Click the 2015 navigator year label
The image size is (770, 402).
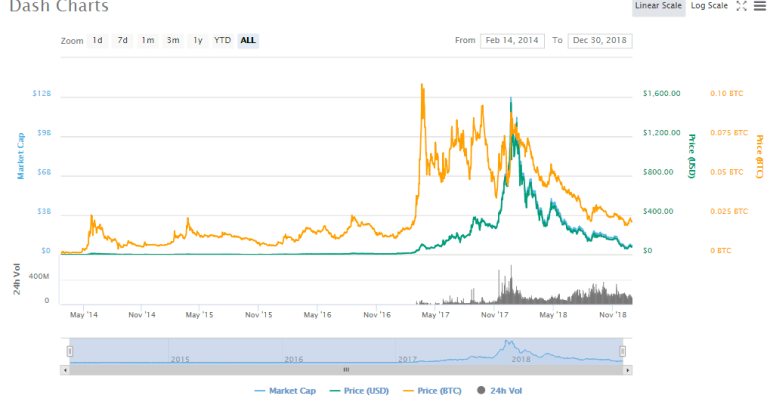pos(180,359)
